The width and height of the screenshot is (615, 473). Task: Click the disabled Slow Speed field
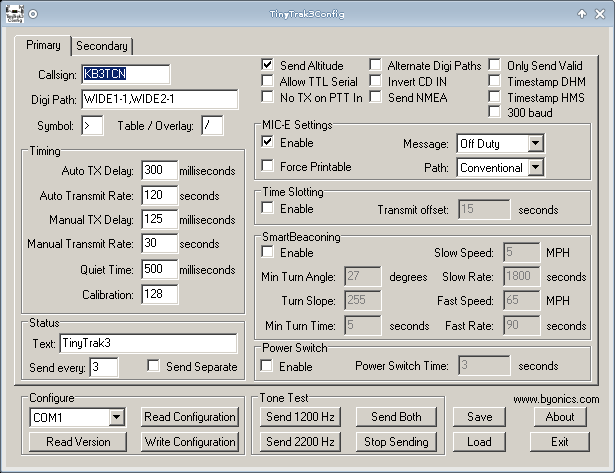point(522,252)
